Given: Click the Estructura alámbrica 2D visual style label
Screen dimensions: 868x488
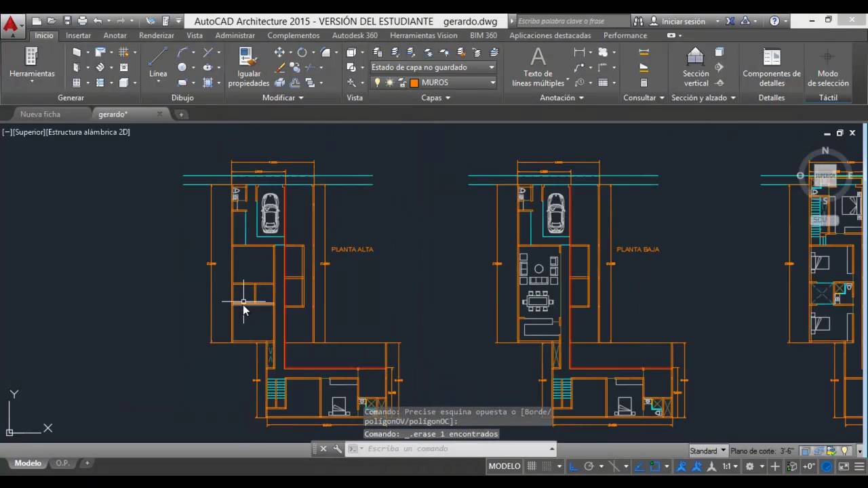Looking at the screenshot, I should [88, 132].
